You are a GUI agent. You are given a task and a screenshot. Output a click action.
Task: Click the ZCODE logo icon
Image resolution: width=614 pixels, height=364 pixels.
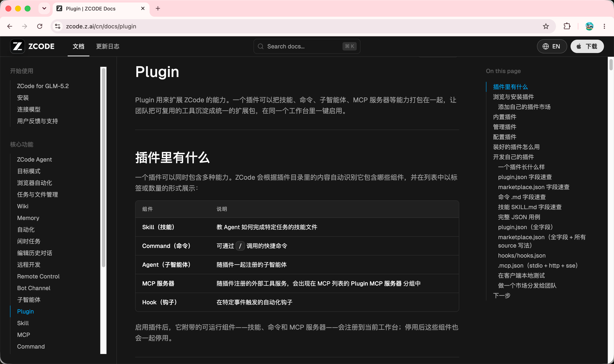[x=17, y=46]
